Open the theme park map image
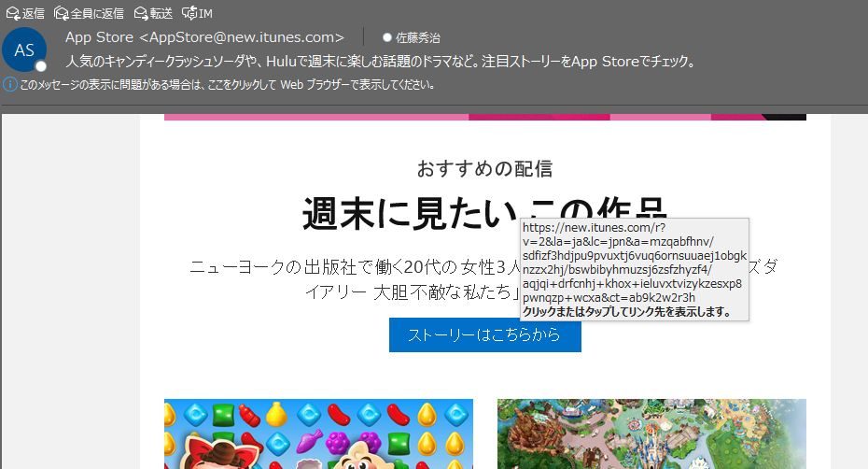 [651, 434]
